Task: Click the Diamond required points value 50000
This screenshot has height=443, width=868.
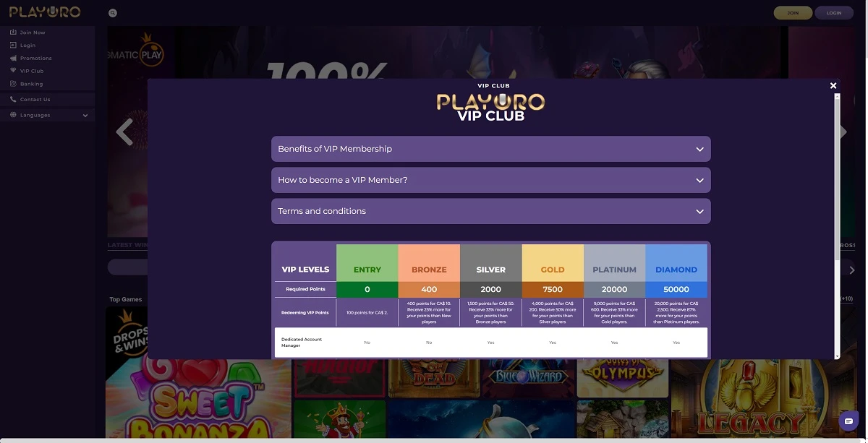Action: point(676,289)
